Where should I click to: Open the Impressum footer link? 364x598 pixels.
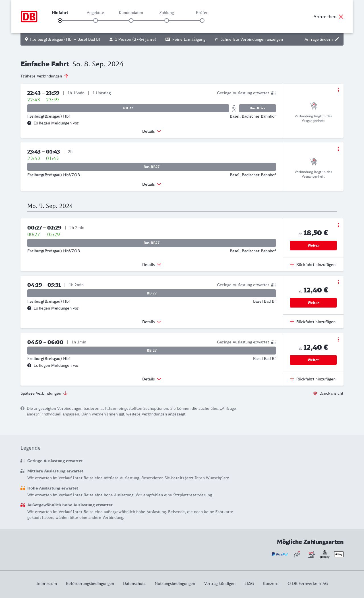coord(47,583)
